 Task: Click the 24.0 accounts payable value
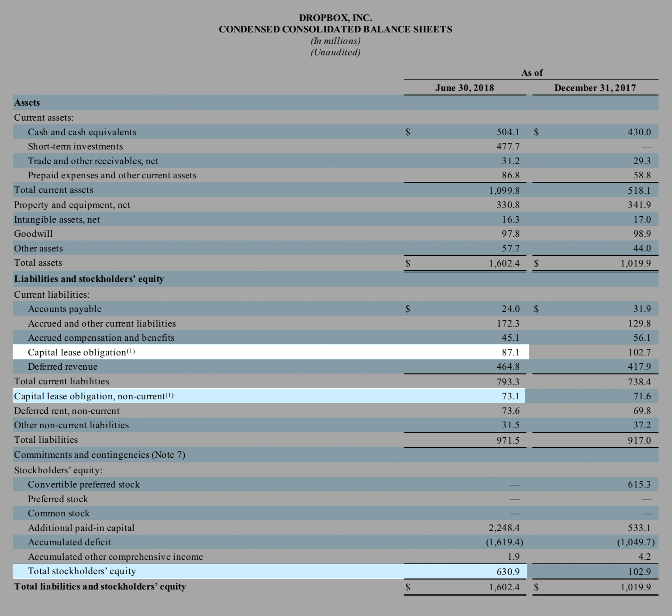pyautogui.click(x=511, y=309)
